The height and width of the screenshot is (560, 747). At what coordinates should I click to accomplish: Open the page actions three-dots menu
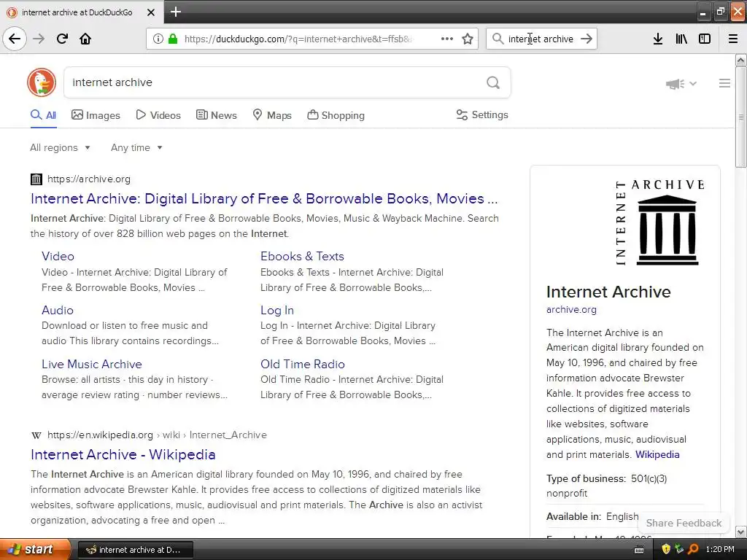click(x=447, y=39)
